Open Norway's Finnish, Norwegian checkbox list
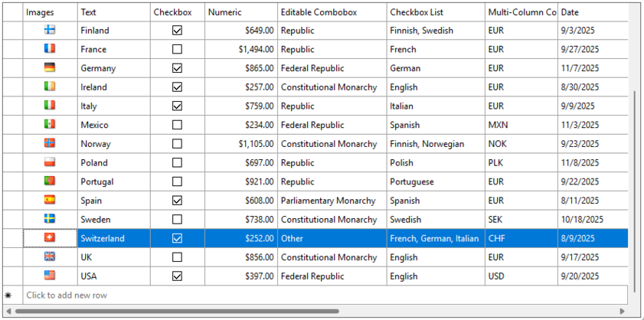This screenshot has height=320, width=644. 435,144
